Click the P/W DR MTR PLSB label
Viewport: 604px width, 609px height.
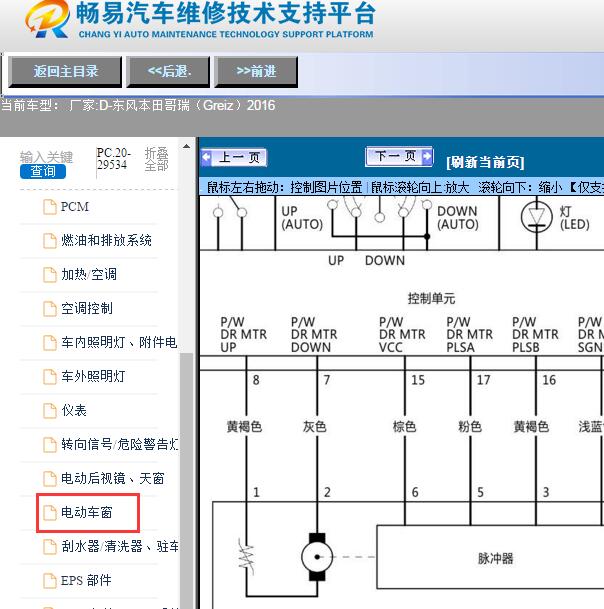coord(535,334)
